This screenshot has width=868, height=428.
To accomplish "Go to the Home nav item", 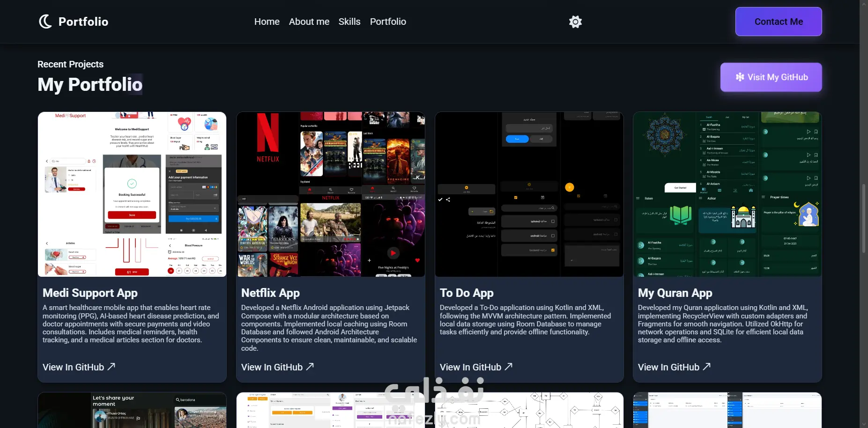I will (267, 22).
